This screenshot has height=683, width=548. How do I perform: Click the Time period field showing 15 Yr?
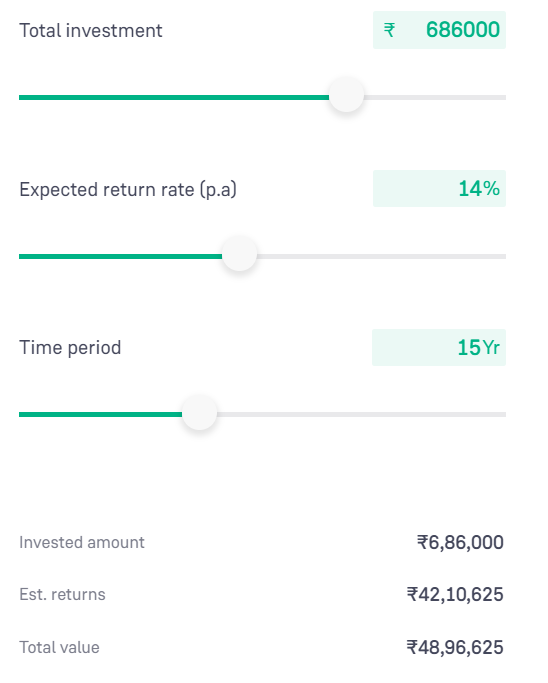tap(439, 347)
